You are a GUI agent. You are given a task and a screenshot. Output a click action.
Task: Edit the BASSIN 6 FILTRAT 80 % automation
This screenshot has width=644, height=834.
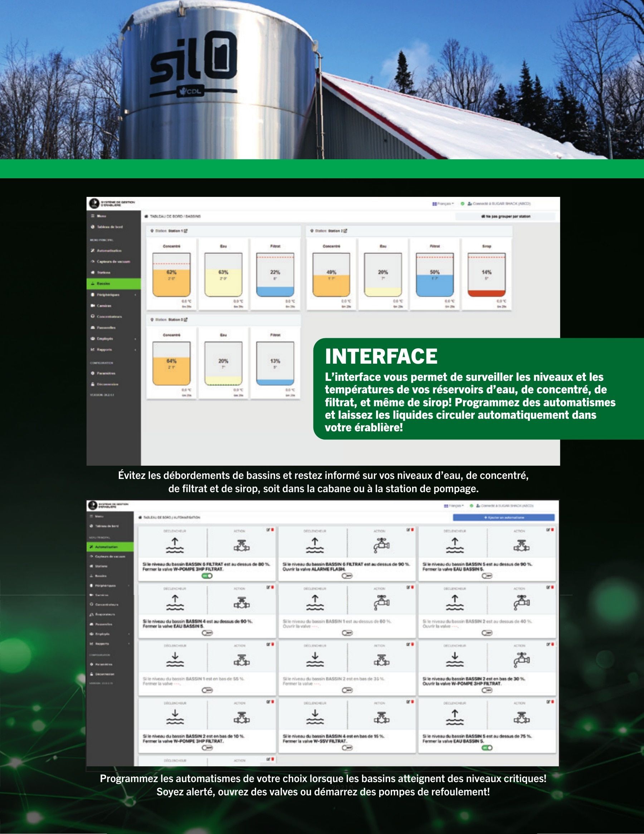(x=268, y=530)
